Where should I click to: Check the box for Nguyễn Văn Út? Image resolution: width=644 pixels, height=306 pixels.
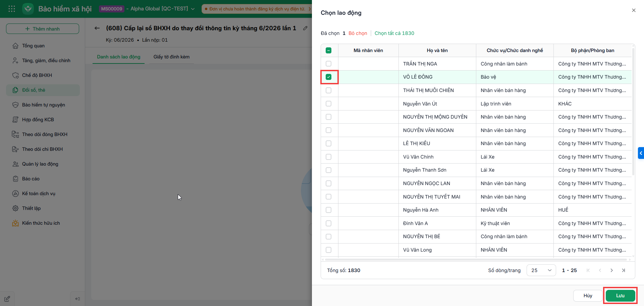click(328, 103)
